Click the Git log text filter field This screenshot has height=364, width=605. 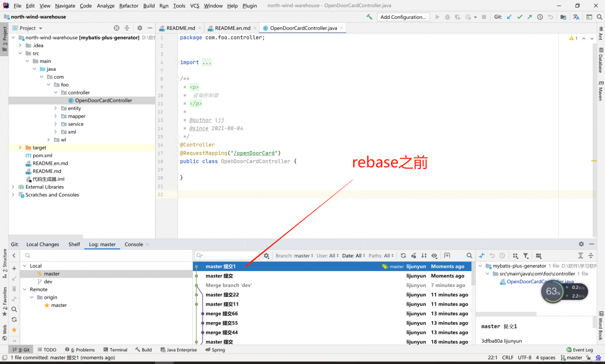(x=228, y=255)
